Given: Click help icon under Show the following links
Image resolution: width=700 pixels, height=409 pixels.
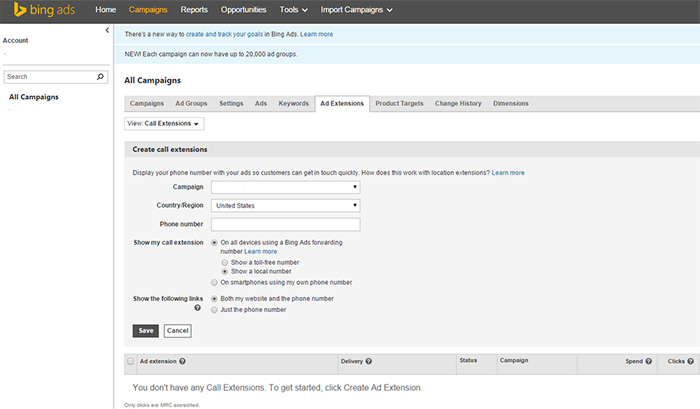Looking at the screenshot, I should (197, 308).
